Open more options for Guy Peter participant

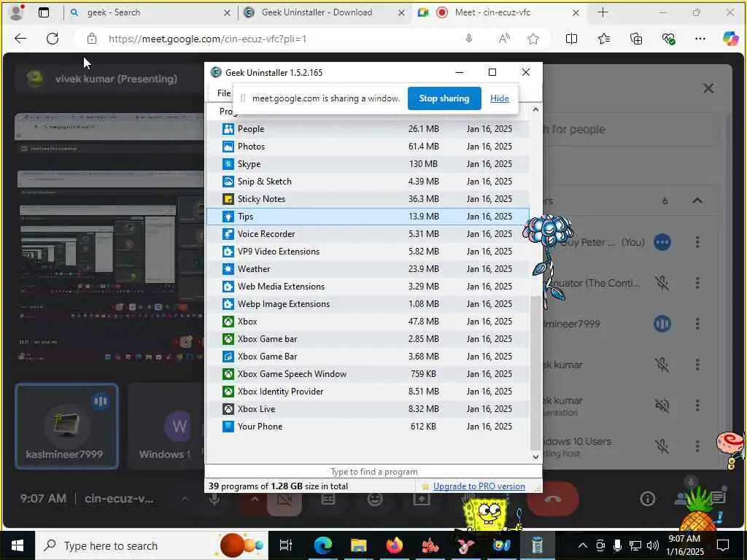[x=697, y=242]
